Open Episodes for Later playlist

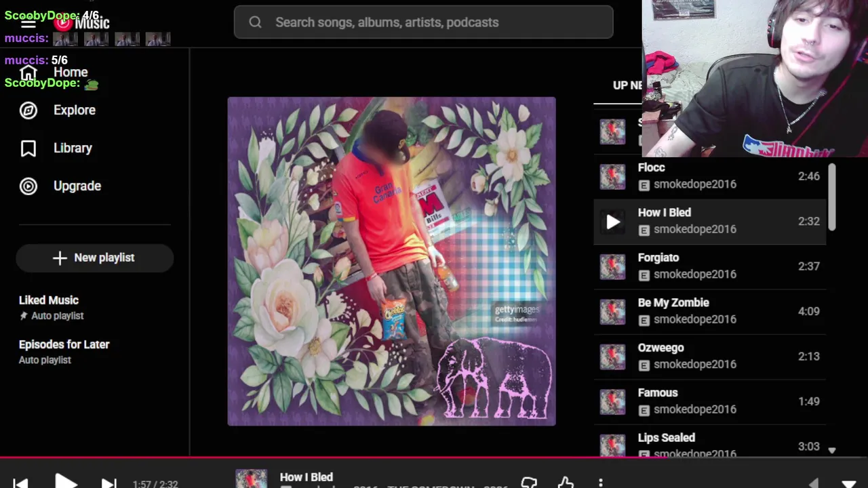(64, 344)
